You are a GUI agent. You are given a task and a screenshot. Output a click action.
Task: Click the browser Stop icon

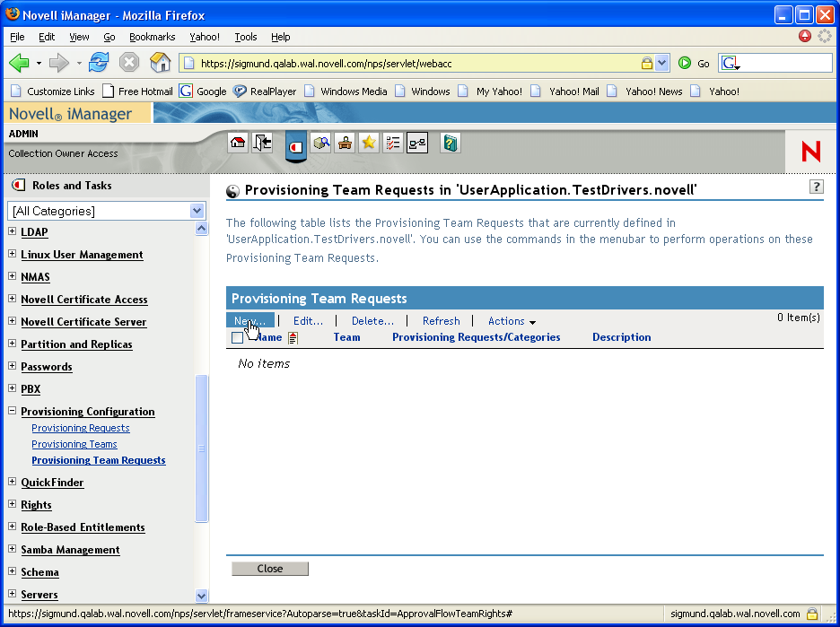(x=129, y=63)
